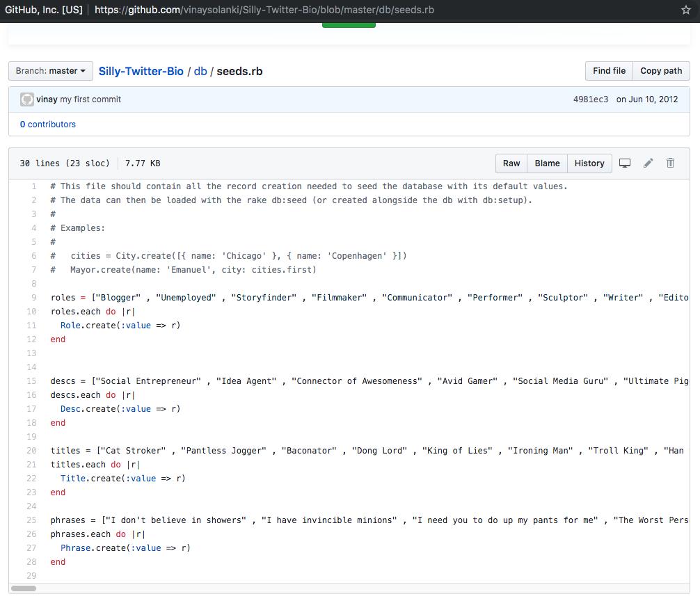Select line number 9
The width and height of the screenshot is (700, 601).
coord(34,298)
